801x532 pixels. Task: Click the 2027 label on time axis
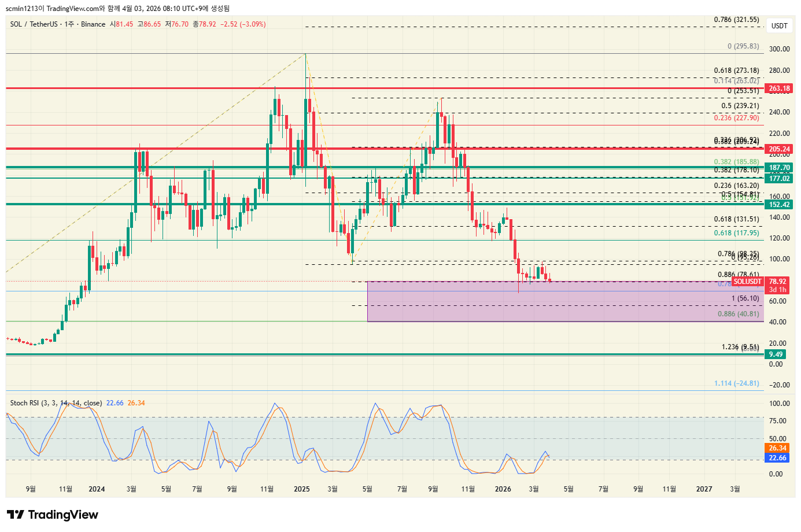(704, 489)
